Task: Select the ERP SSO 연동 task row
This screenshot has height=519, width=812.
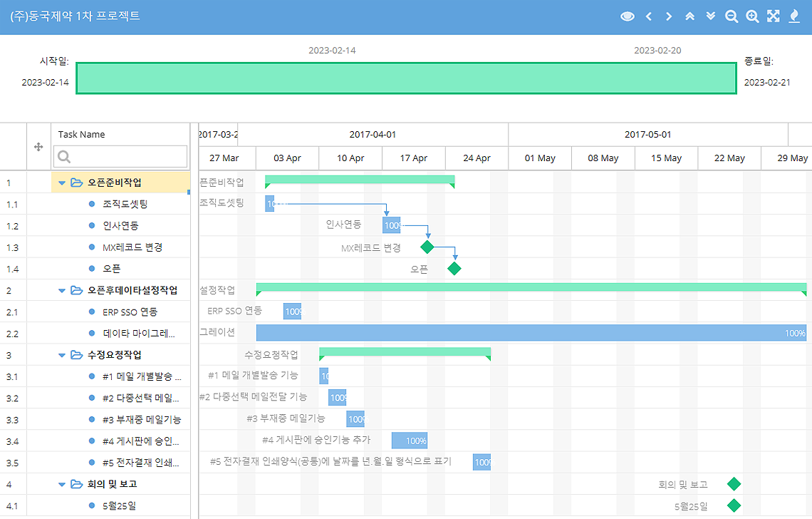Action: [x=130, y=312]
